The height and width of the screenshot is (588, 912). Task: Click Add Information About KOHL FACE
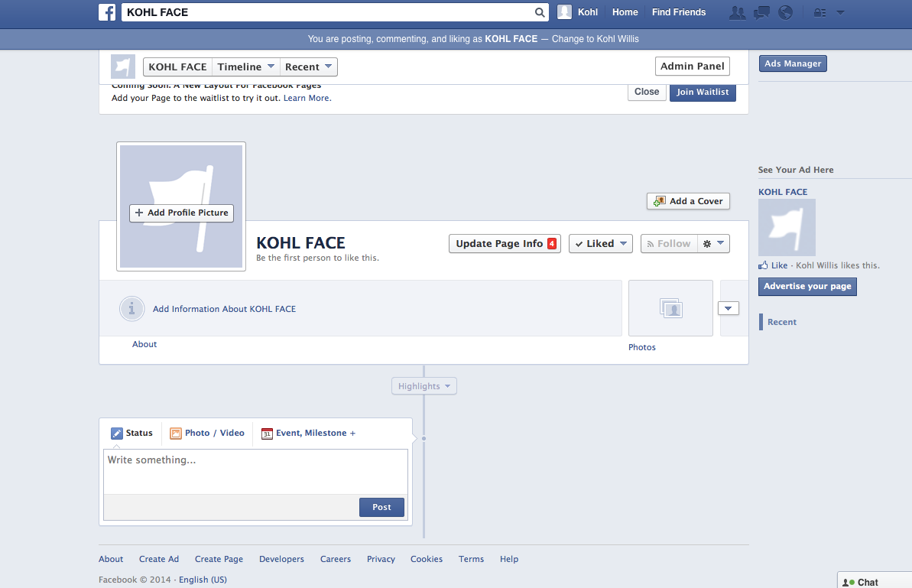point(224,309)
